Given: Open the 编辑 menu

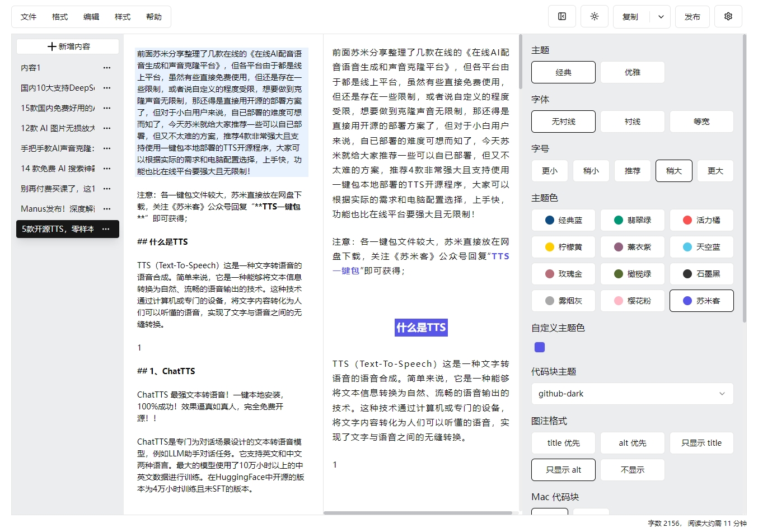Looking at the screenshot, I should coord(91,17).
